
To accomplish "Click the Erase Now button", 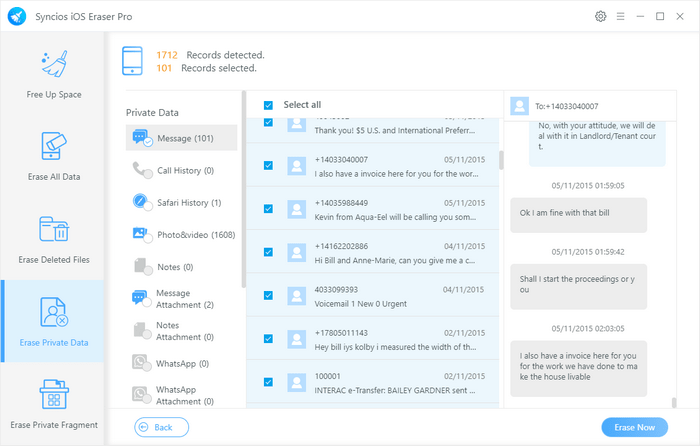I will click(634, 427).
